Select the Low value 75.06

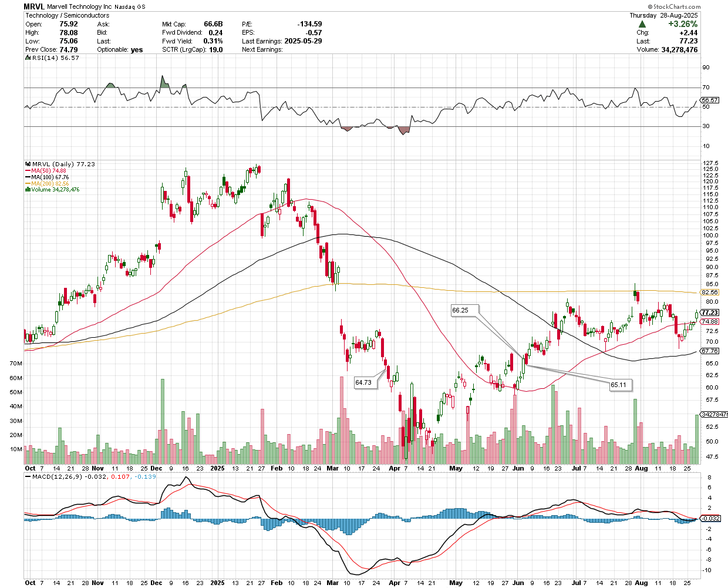pos(69,41)
